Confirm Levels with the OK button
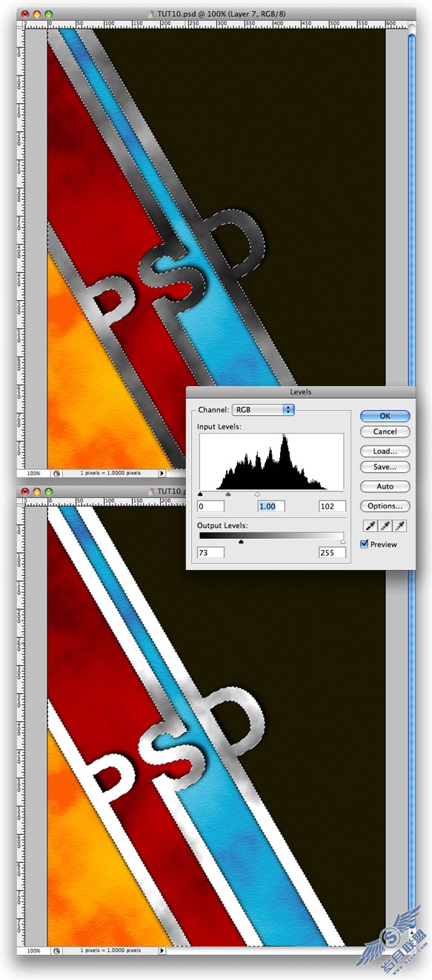The width and height of the screenshot is (432, 980). point(385,416)
